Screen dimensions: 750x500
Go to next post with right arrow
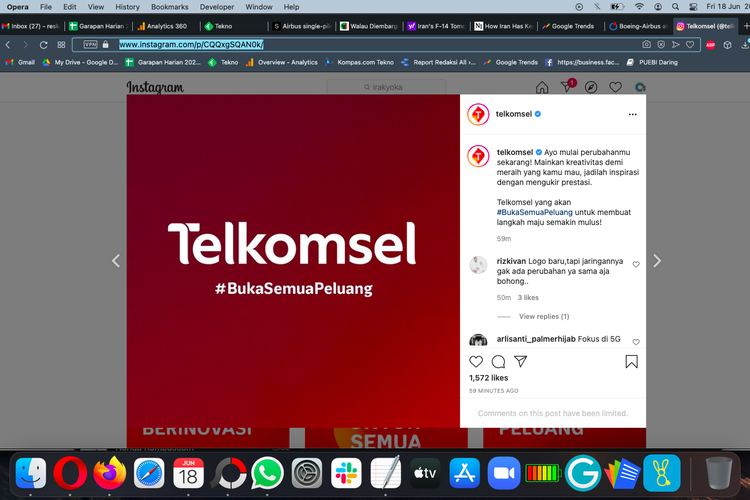pos(657,261)
